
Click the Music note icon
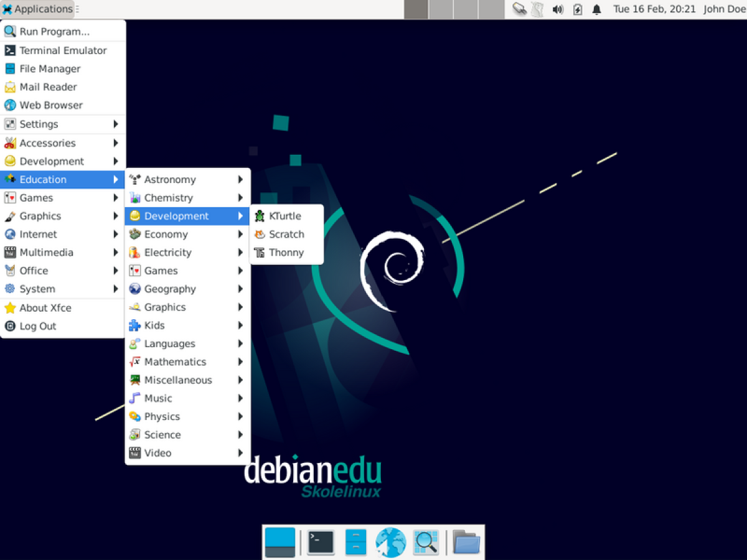pos(134,398)
